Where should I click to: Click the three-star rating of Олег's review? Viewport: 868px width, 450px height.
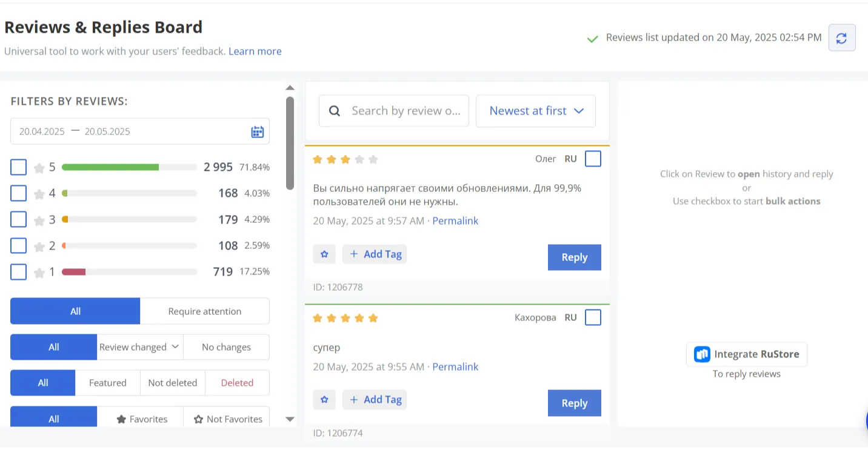click(x=346, y=160)
